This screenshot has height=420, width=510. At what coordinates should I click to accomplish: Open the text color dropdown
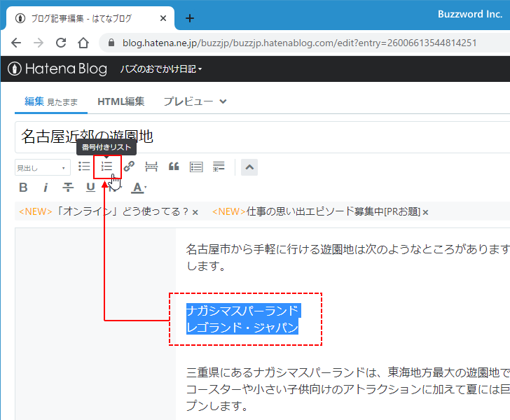139,188
